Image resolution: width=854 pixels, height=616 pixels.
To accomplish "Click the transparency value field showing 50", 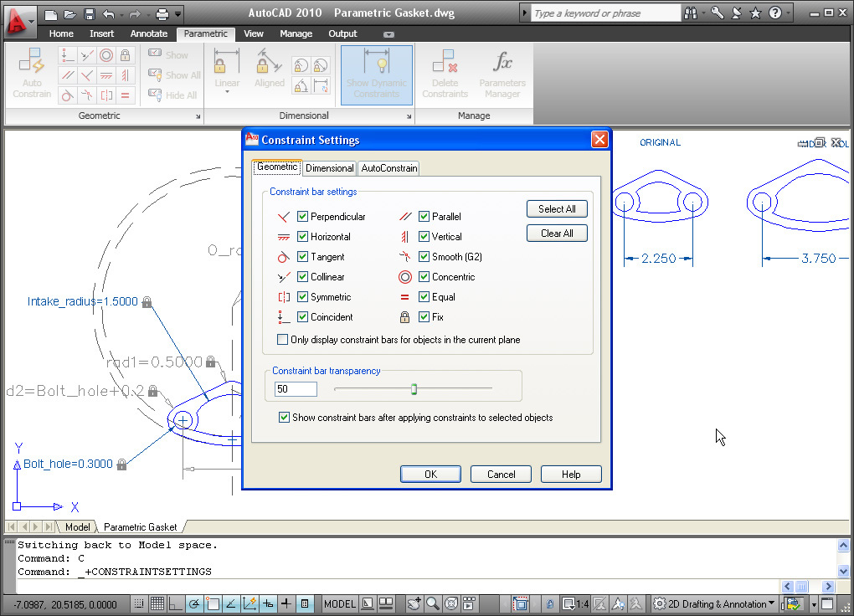I will pyautogui.click(x=296, y=389).
